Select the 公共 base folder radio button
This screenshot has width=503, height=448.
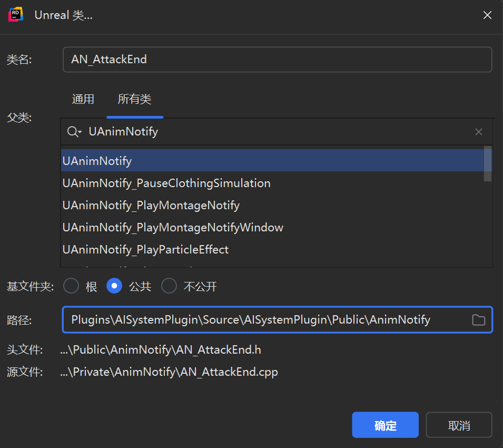[x=114, y=286]
